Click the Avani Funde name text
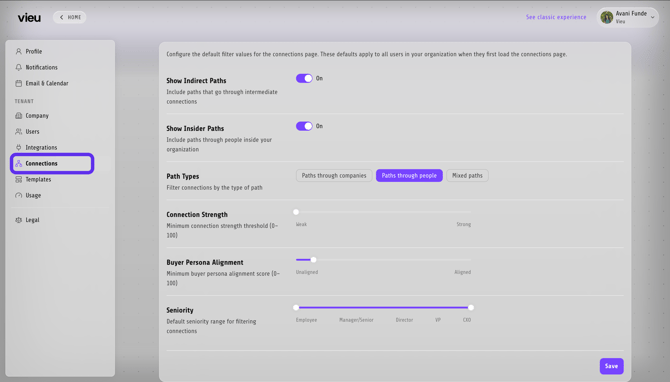This screenshot has height=382, width=670. [x=631, y=14]
